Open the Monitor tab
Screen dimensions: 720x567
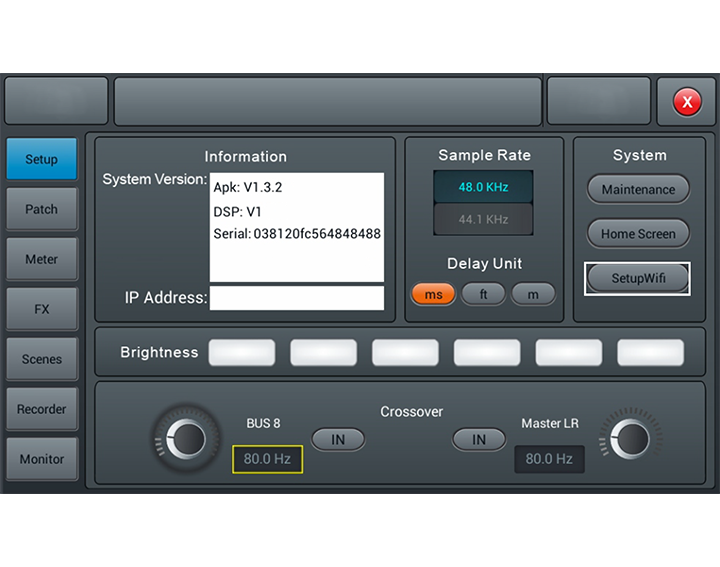click(x=41, y=459)
